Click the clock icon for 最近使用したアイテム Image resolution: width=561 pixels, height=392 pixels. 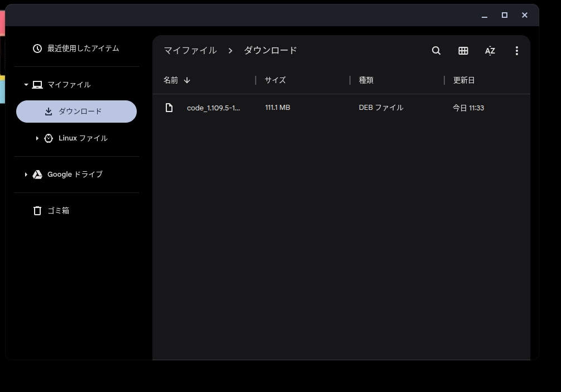pyautogui.click(x=37, y=49)
